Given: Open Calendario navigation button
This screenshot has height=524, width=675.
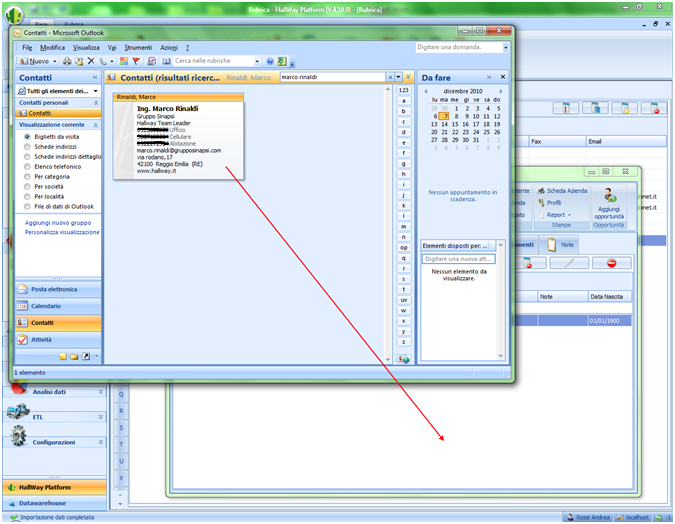Looking at the screenshot, I should pos(58,306).
